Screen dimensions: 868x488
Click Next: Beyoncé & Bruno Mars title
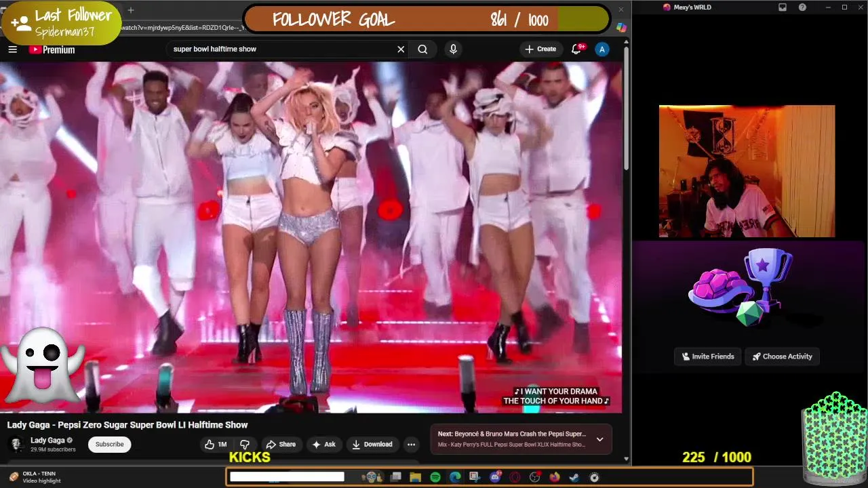click(x=512, y=434)
